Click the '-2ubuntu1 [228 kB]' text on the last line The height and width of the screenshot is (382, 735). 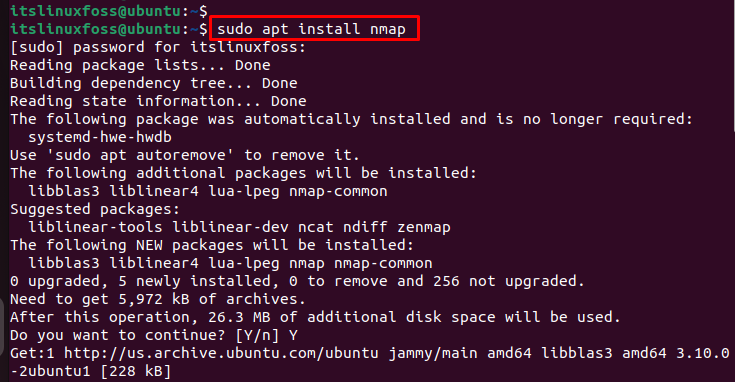point(90,371)
